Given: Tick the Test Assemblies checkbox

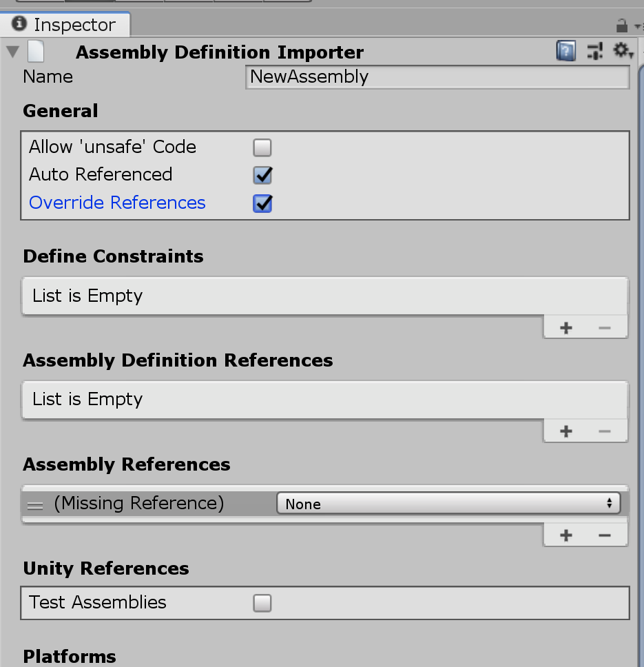Looking at the screenshot, I should [262, 604].
